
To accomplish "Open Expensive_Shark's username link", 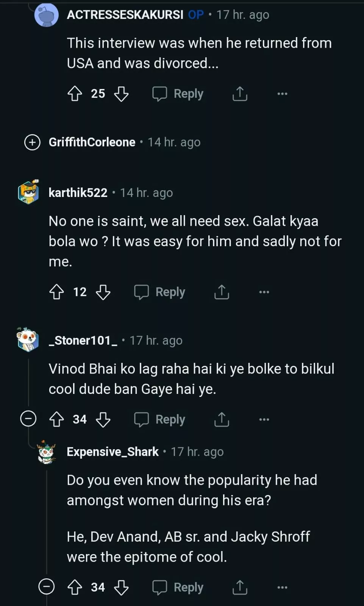I will click(112, 452).
